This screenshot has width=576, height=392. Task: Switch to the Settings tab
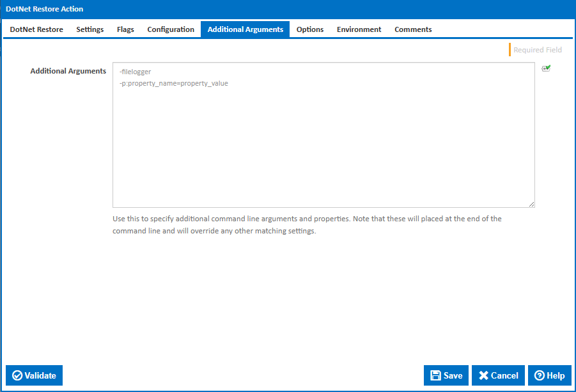click(x=90, y=29)
